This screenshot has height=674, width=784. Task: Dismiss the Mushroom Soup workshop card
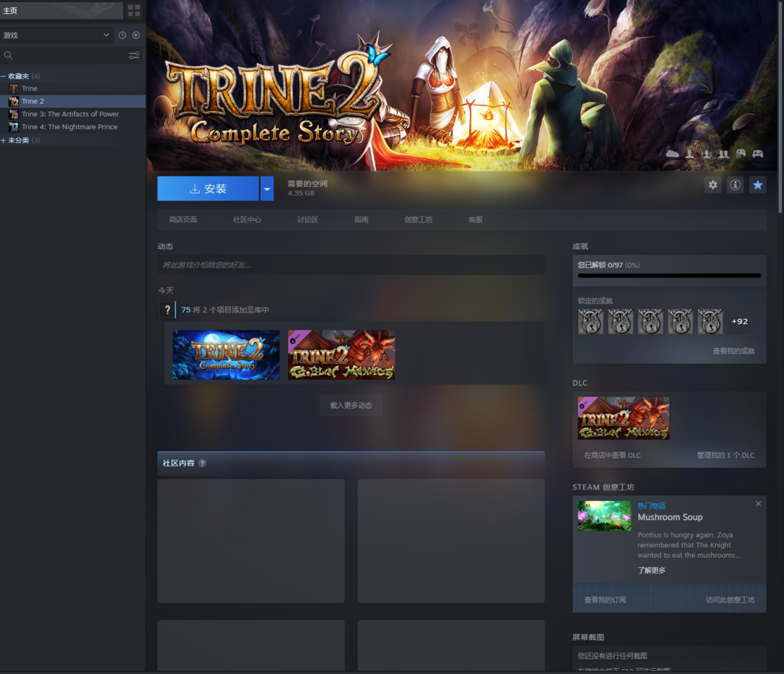click(758, 503)
